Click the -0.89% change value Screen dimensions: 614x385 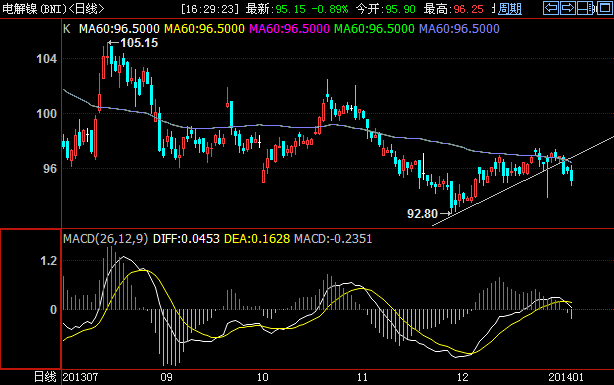pyautogui.click(x=329, y=9)
